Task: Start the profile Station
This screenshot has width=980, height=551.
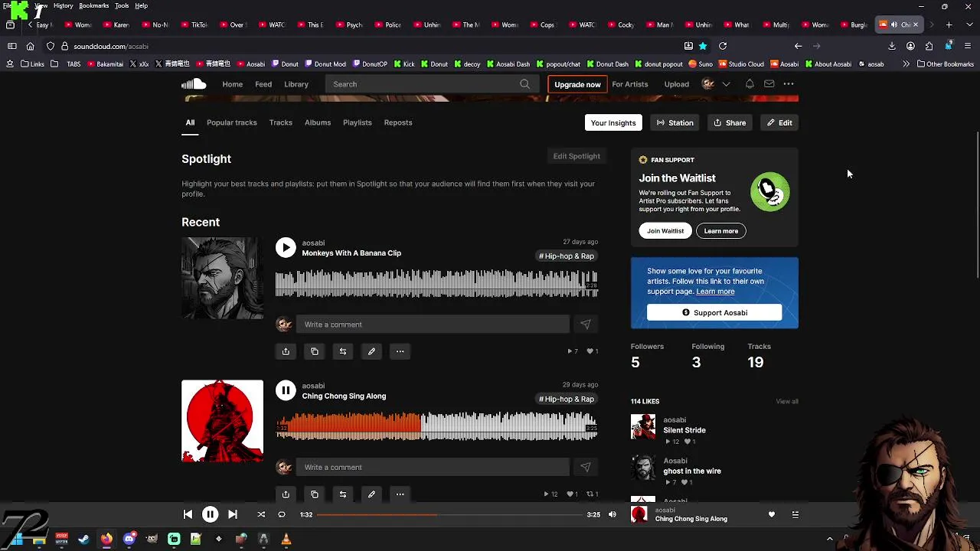Action: pos(675,122)
